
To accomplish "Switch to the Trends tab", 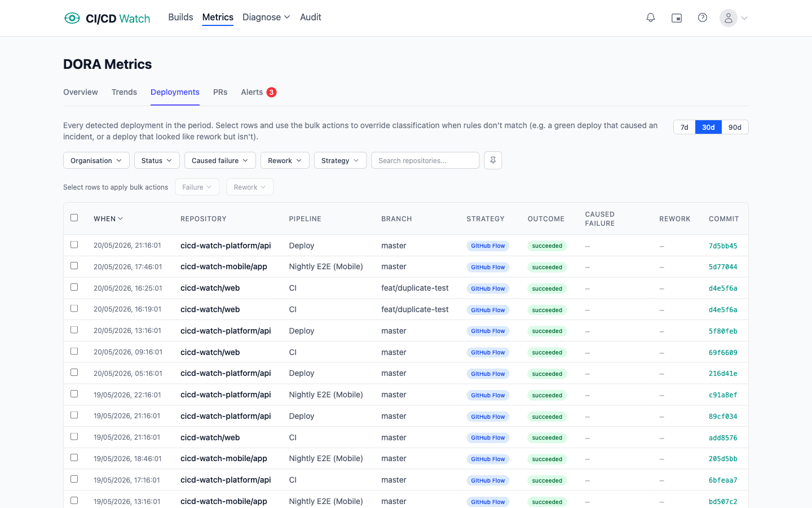I will pyautogui.click(x=124, y=92).
